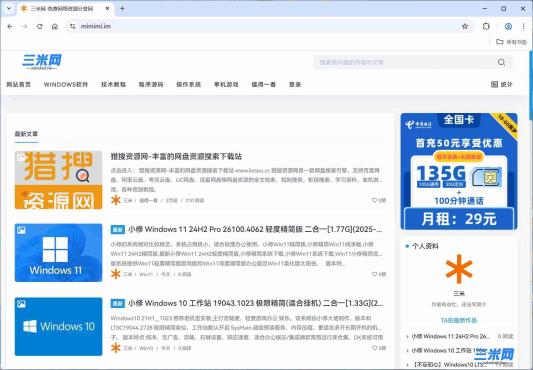The image size is (533, 370).
Task: Click TA的最新作品 link in sidebar
Action: (x=459, y=320)
